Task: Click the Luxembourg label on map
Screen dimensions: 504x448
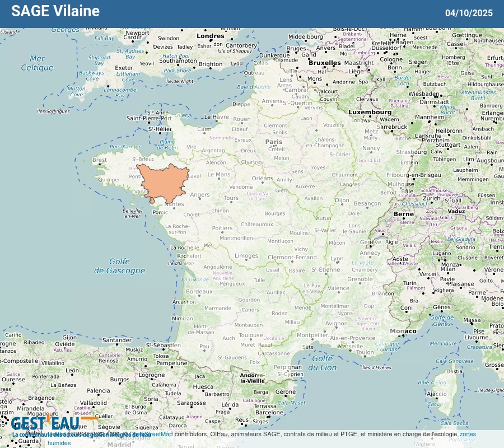Action: pyautogui.click(x=370, y=112)
